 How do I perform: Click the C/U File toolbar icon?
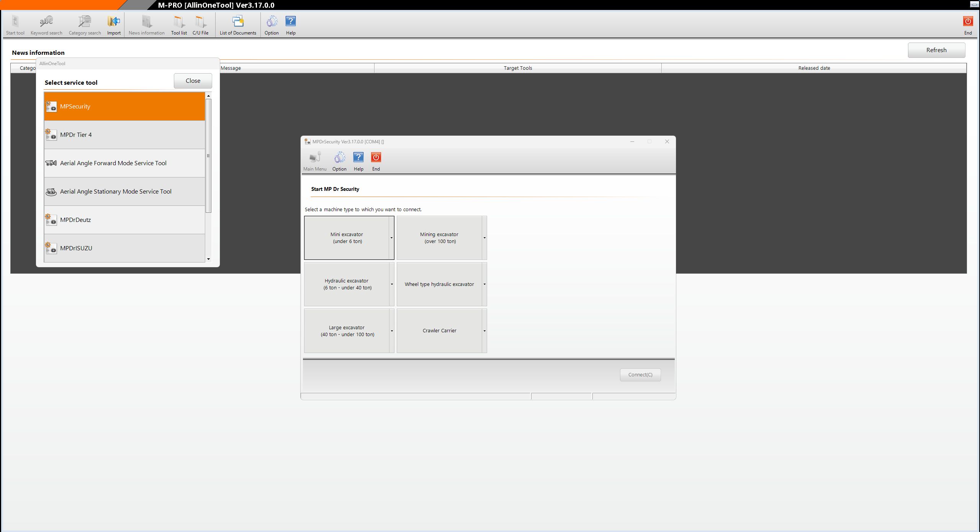[x=200, y=25]
